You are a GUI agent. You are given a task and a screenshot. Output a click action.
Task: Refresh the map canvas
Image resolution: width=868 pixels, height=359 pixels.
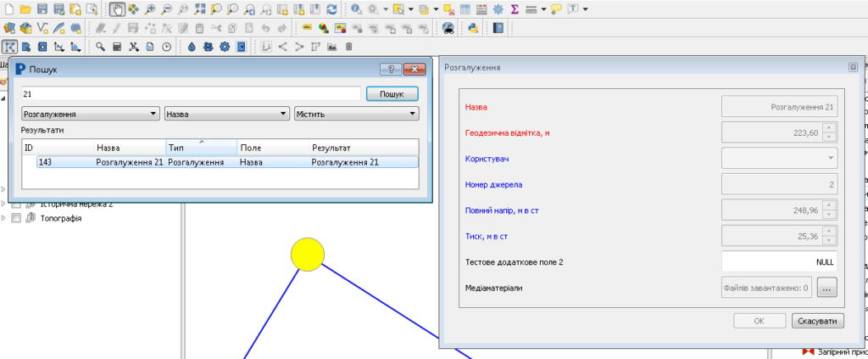click(331, 8)
